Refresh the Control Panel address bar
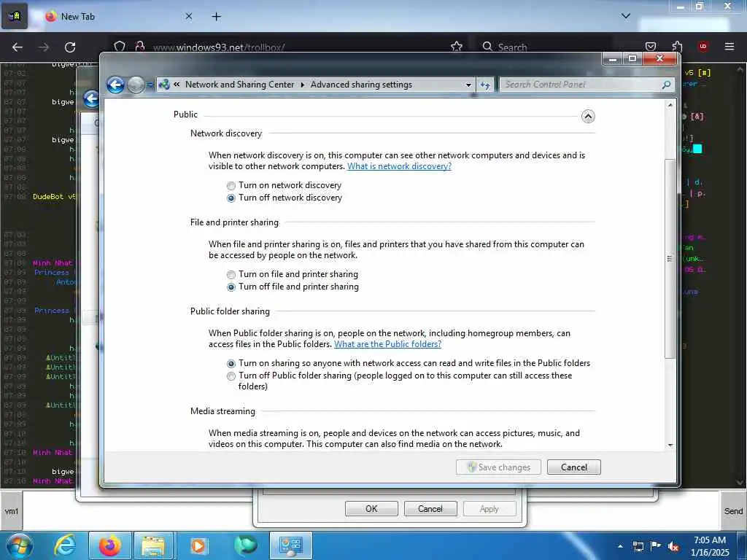Viewport: 747px width, 560px height. pyautogui.click(x=485, y=85)
